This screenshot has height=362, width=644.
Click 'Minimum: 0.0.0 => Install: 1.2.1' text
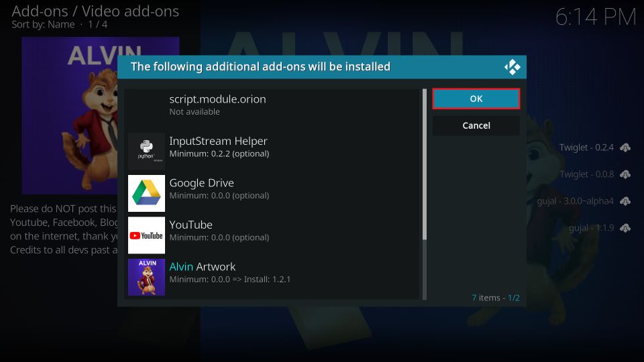pos(229,279)
